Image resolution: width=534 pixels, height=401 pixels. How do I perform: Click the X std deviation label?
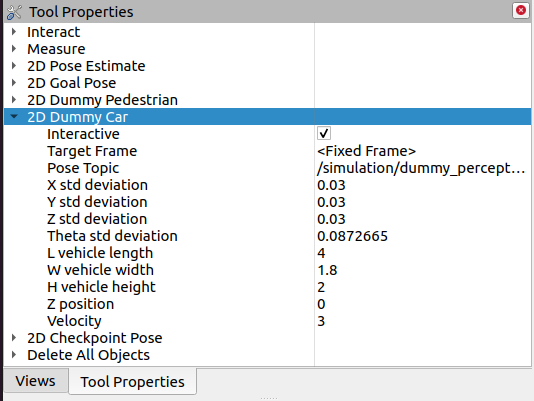pos(97,185)
